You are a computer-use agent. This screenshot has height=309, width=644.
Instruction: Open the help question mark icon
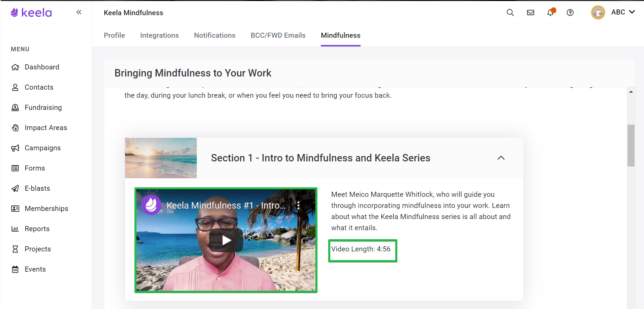(x=570, y=12)
